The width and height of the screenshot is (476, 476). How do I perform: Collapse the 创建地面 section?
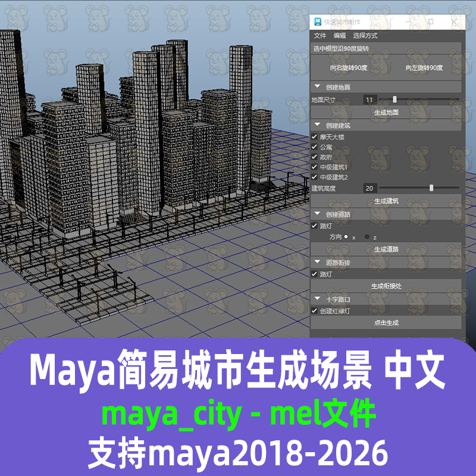pyautogui.click(x=316, y=86)
